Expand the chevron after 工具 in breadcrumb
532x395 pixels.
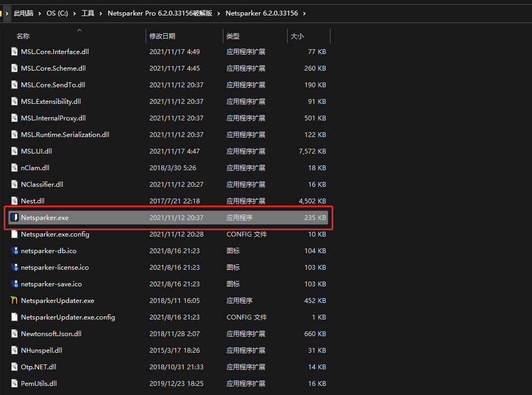[101, 13]
